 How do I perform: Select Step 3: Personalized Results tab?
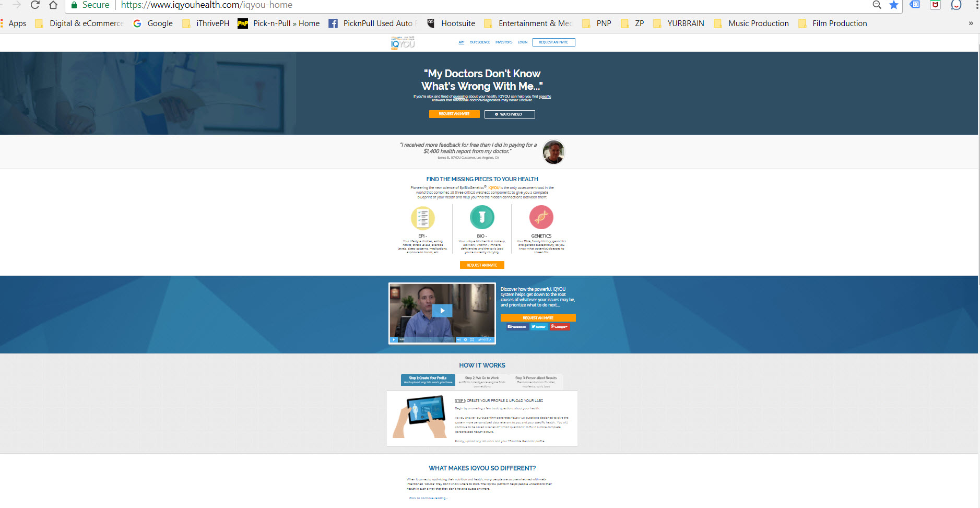[536, 380]
